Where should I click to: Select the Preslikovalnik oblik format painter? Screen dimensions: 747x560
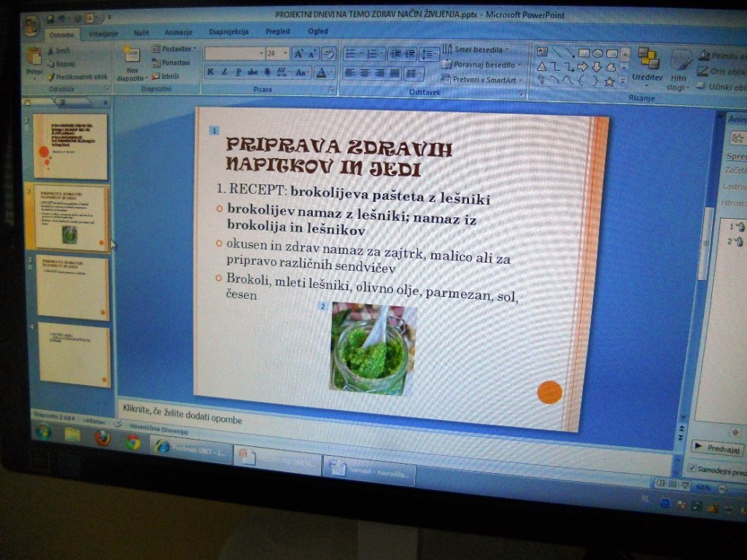[77, 77]
